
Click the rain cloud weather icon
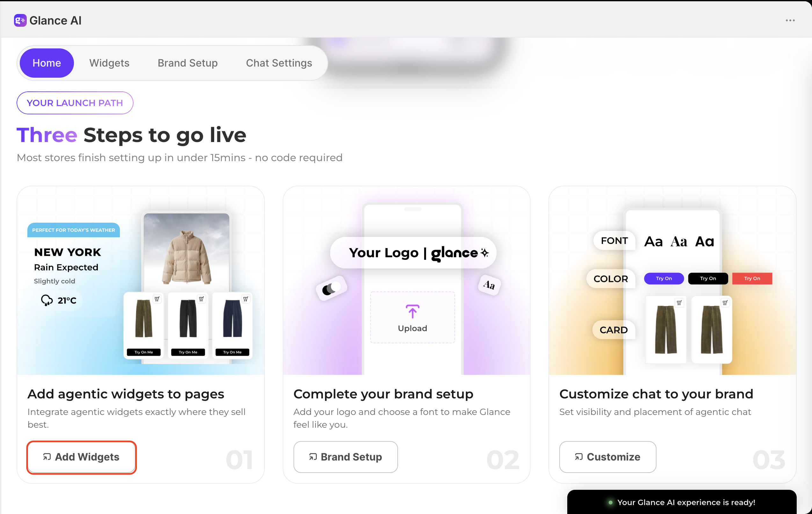coord(47,300)
